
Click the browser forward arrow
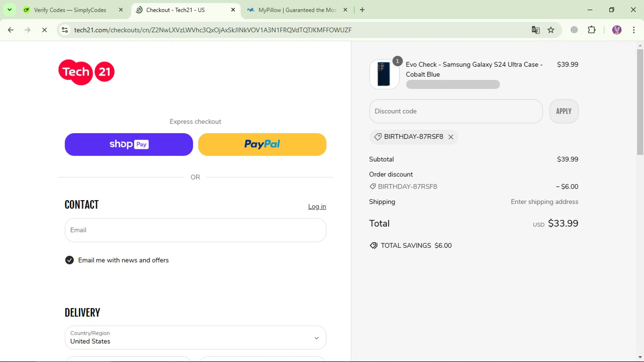click(x=27, y=30)
